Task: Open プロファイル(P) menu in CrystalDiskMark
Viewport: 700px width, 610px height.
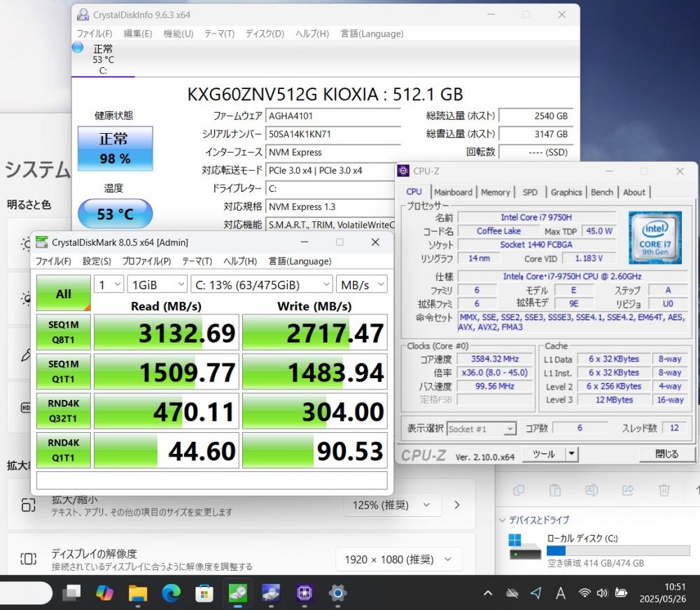Action: point(146,261)
